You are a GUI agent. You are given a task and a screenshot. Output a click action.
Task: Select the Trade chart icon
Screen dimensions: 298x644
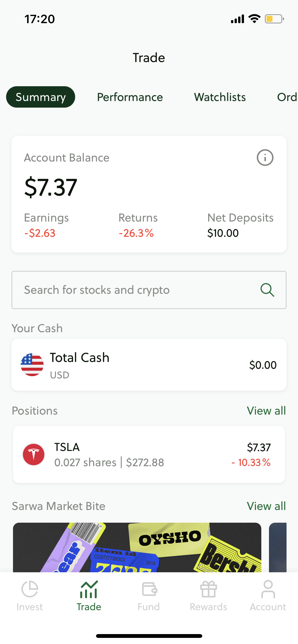pyautogui.click(x=89, y=589)
